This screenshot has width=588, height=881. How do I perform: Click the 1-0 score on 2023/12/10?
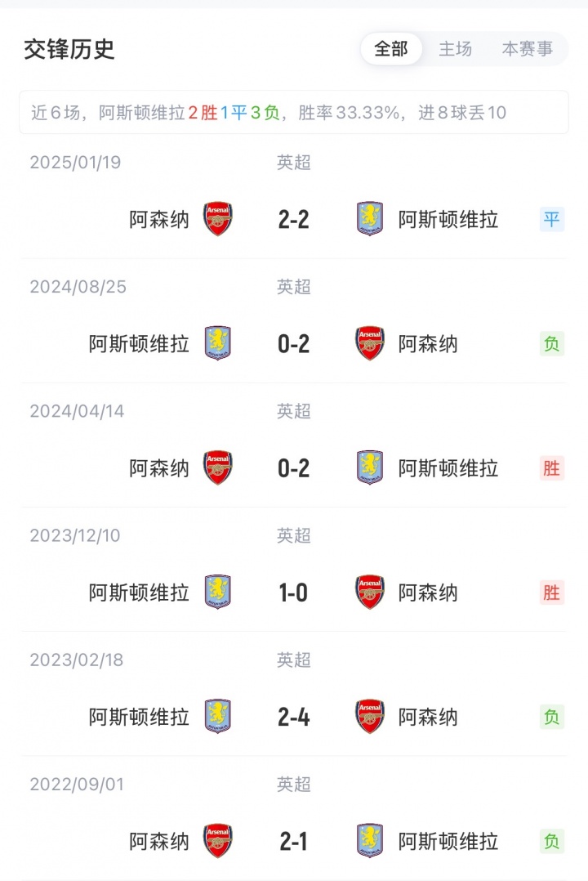(293, 593)
